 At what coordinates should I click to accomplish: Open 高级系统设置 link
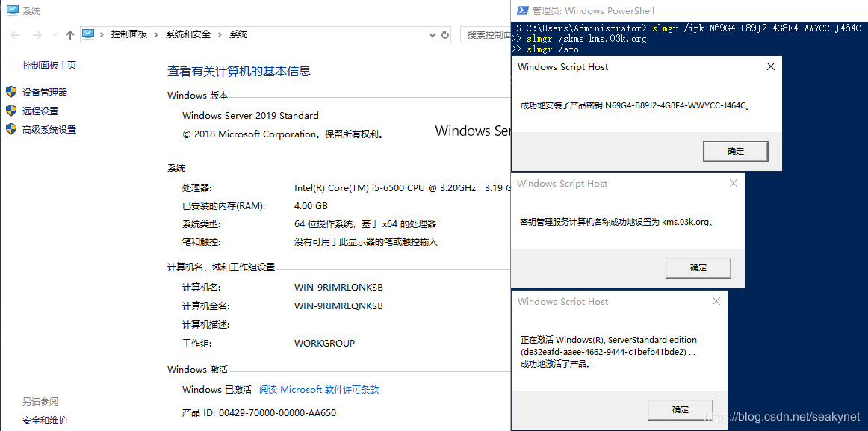point(49,129)
